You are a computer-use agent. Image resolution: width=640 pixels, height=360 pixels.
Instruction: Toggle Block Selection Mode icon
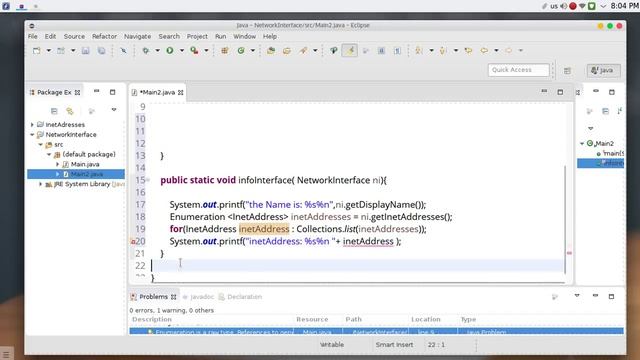tap(381, 51)
